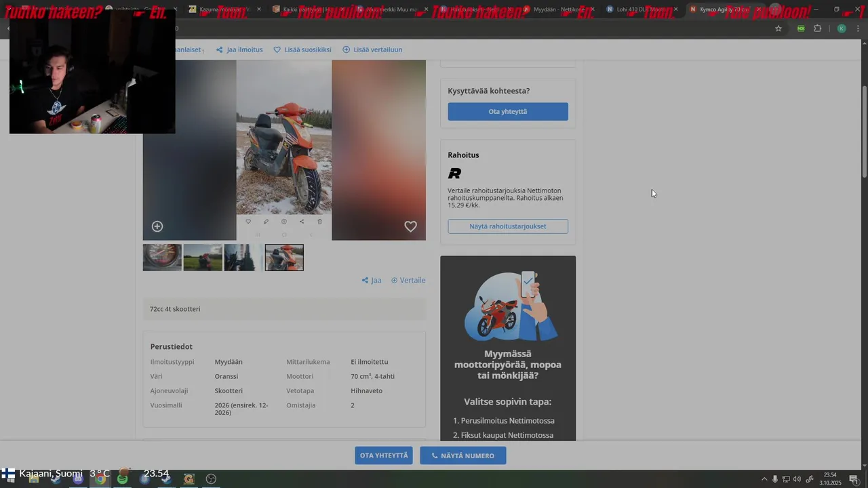The width and height of the screenshot is (868, 488).
Task: Expand hidden system tray icons
Action: point(764,479)
